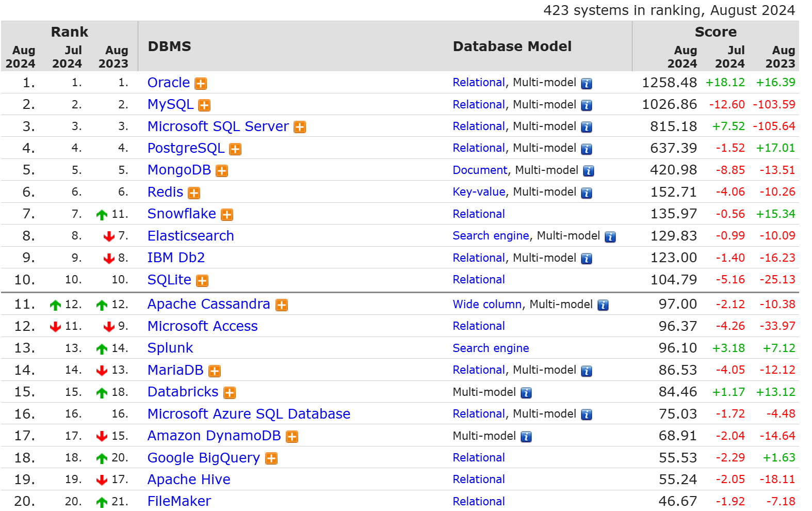
Task: Open the Google BigQuery link
Action: pyautogui.click(x=204, y=458)
